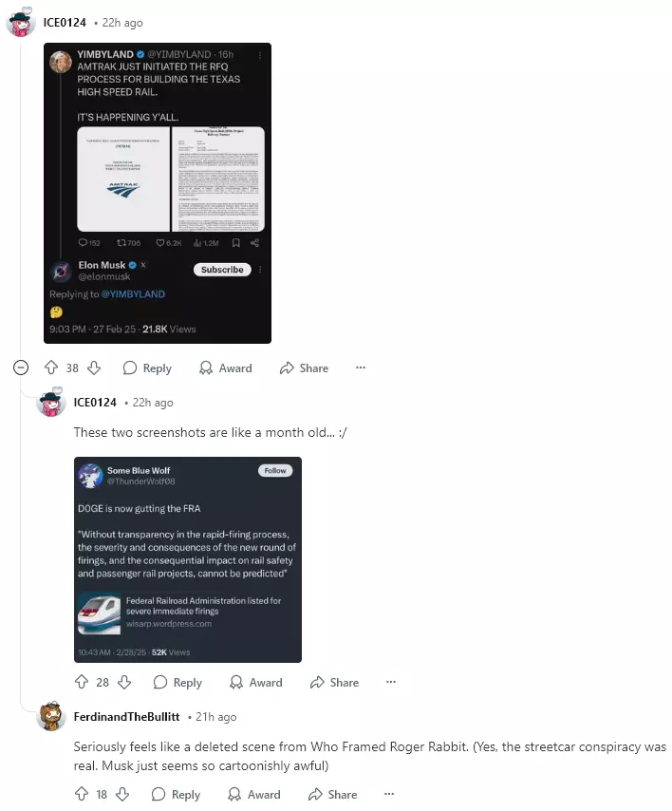Screen dimensions: 672x811
Task: Upvote the top ICE0124 comment with 38 points
Action: (50, 368)
